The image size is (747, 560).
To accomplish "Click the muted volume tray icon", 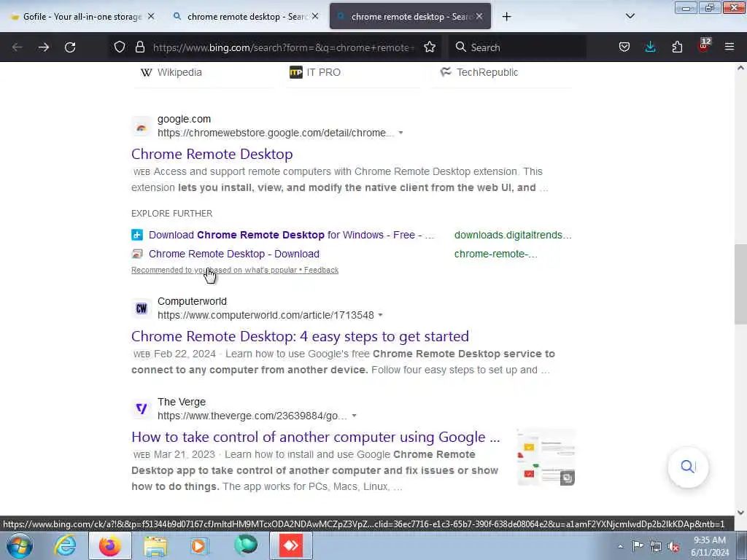I will pyautogui.click(x=673, y=547).
